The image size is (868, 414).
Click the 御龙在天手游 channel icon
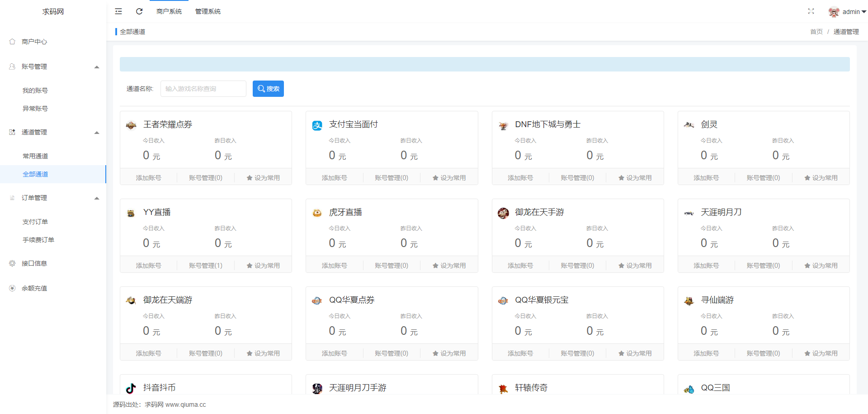pos(503,213)
